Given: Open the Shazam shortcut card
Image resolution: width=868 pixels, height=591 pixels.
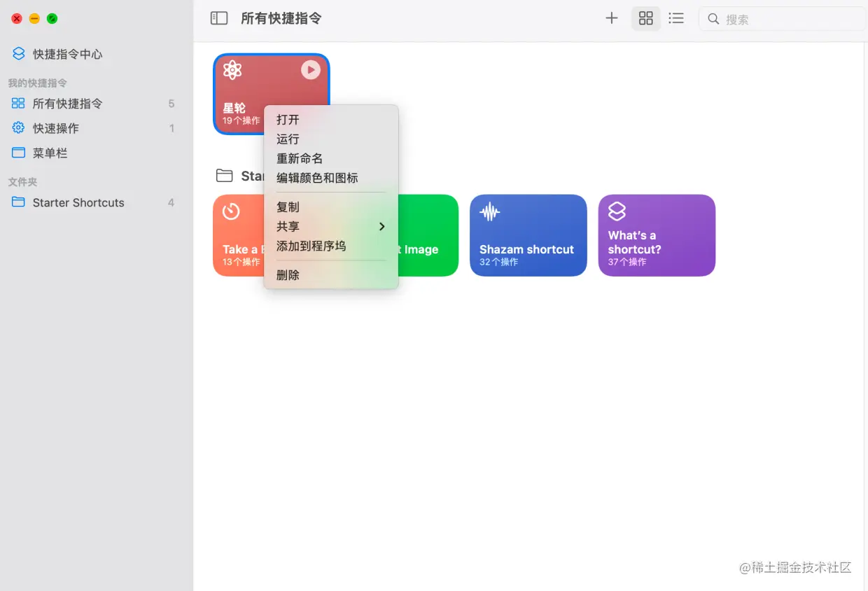Looking at the screenshot, I should pos(528,235).
